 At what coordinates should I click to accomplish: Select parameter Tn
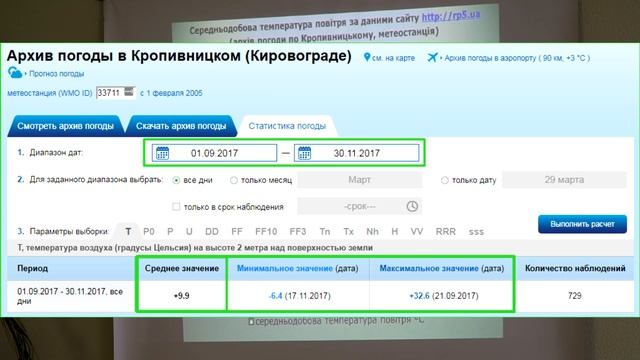click(x=325, y=231)
